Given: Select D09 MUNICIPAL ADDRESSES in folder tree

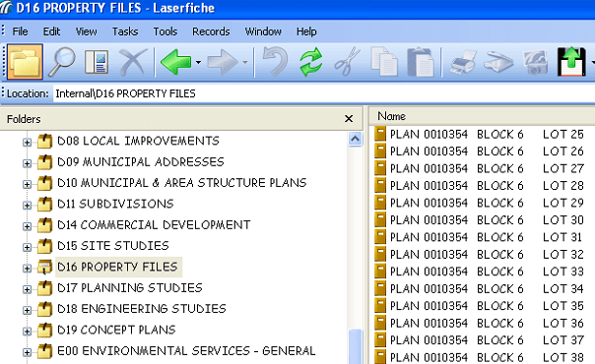Looking at the screenshot, I should (x=141, y=162).
